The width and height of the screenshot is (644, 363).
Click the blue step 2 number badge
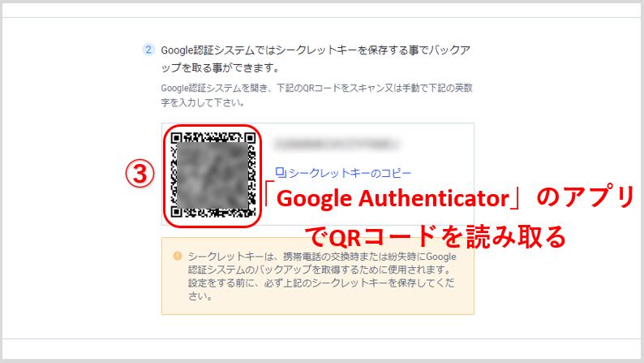148,50
